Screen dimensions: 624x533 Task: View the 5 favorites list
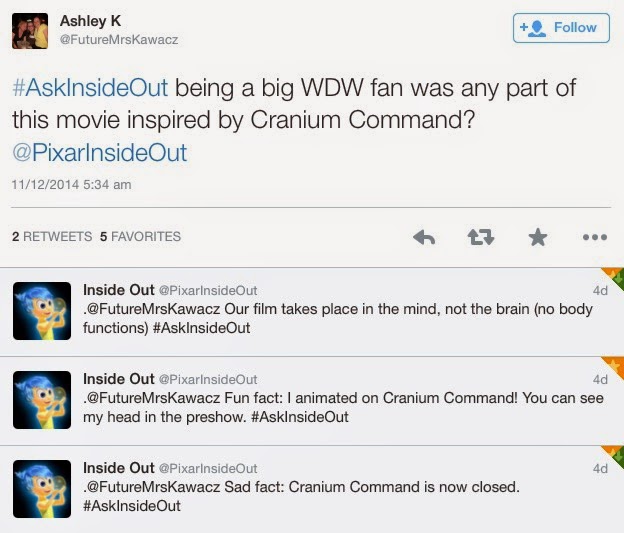pos(141,237)
